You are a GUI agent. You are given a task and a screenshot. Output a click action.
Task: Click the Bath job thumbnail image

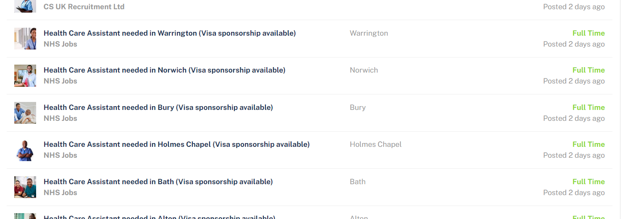(x=25, y=187)
